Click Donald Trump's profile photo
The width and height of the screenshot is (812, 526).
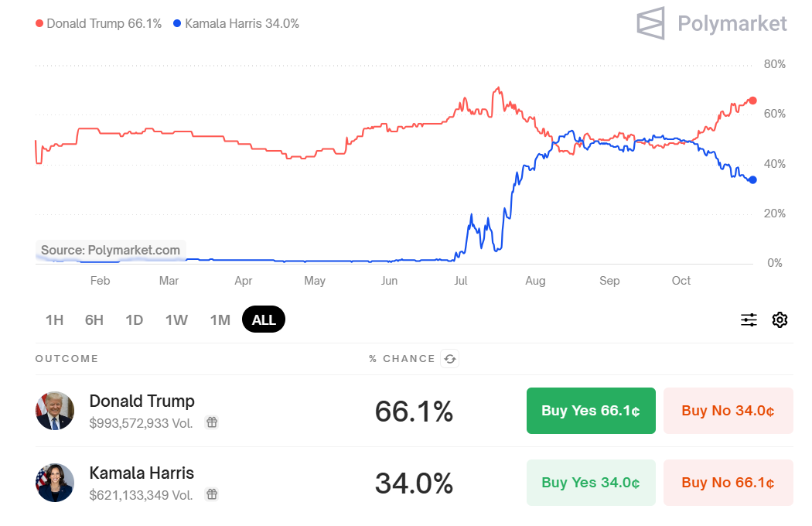pos(55,411)
